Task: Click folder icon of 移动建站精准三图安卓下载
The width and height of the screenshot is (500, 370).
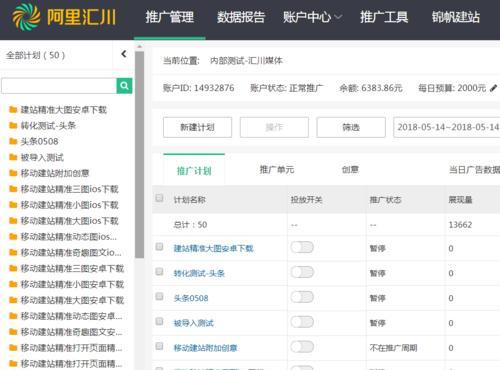Action: click(13, 268)
